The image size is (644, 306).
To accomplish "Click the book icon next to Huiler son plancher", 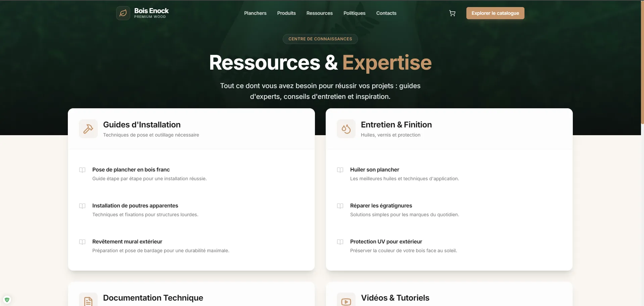I will tap(340, 170).
